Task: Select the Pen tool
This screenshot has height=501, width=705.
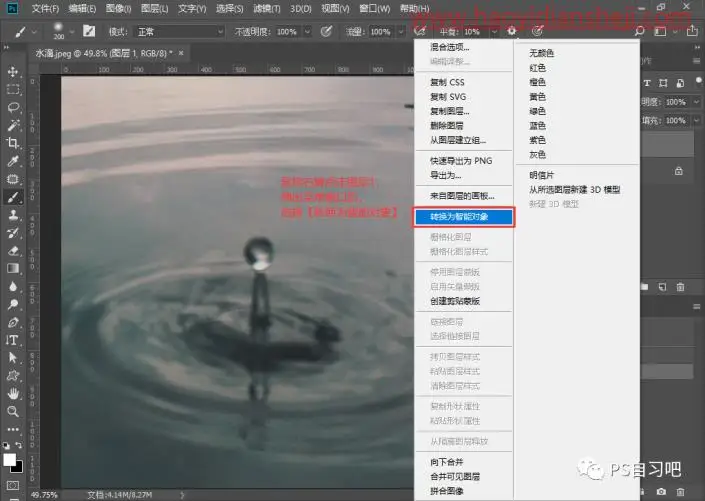Action: [x=13, y=322]
